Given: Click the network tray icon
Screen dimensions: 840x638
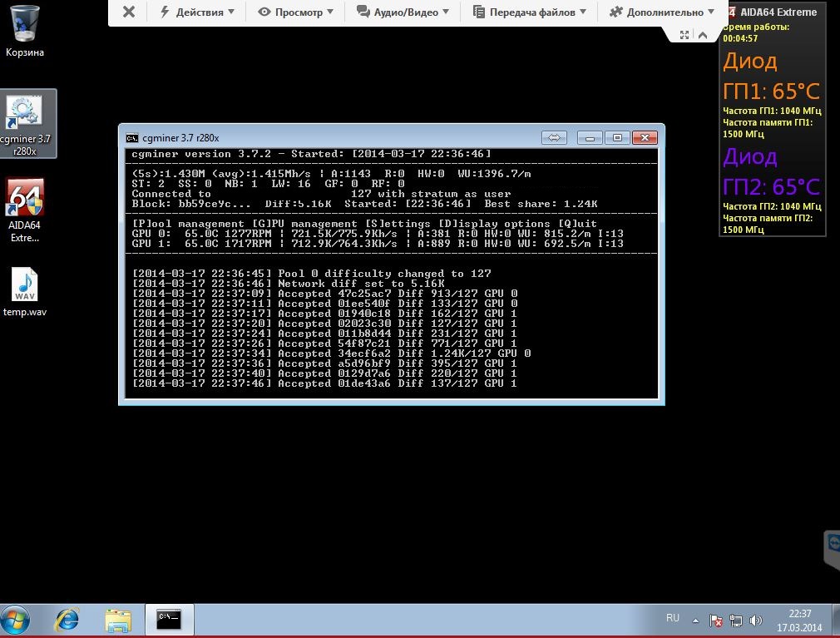Looking at the screenshot, I should [x=735, y=621].
